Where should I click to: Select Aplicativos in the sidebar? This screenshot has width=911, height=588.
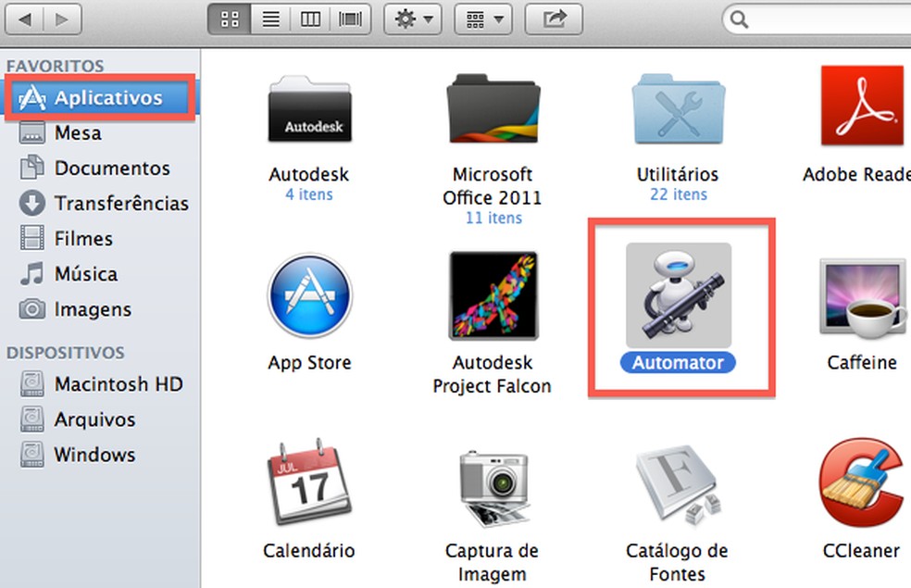(100, 97)
